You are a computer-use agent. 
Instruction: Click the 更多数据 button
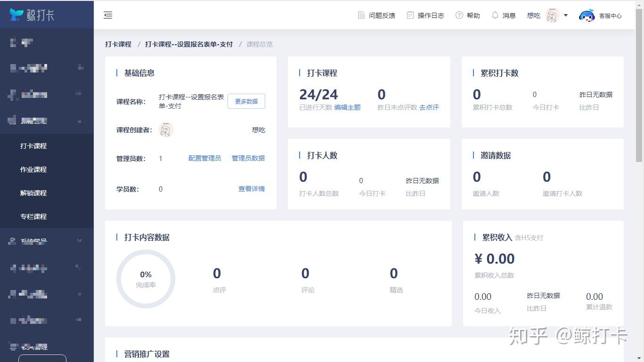pyautogui.click(x=246, y=101)
